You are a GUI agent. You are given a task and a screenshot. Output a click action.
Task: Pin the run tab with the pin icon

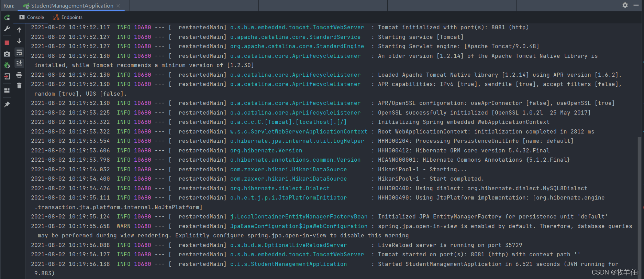click(7, 104)
